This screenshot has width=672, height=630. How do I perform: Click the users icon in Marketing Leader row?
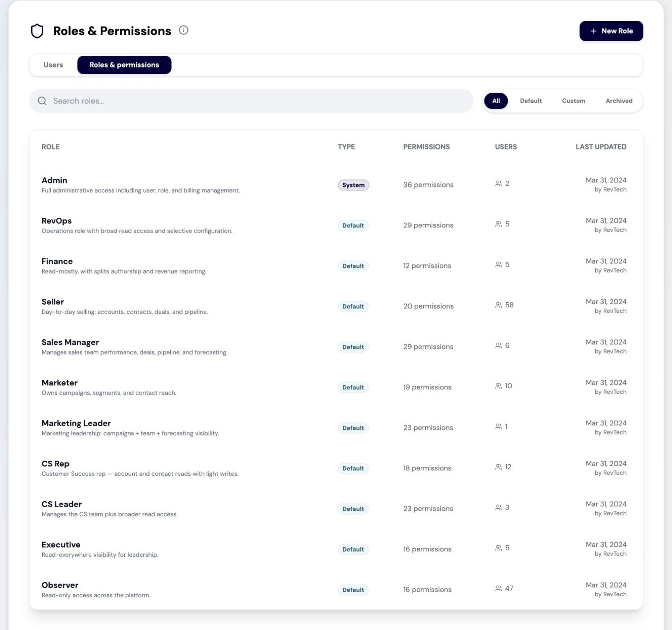pos(498,426)
